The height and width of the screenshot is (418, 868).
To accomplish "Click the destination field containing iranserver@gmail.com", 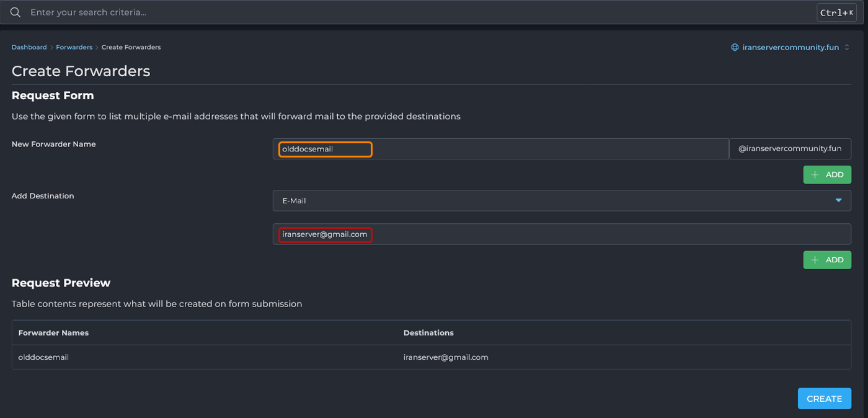I will pos(561,234).
